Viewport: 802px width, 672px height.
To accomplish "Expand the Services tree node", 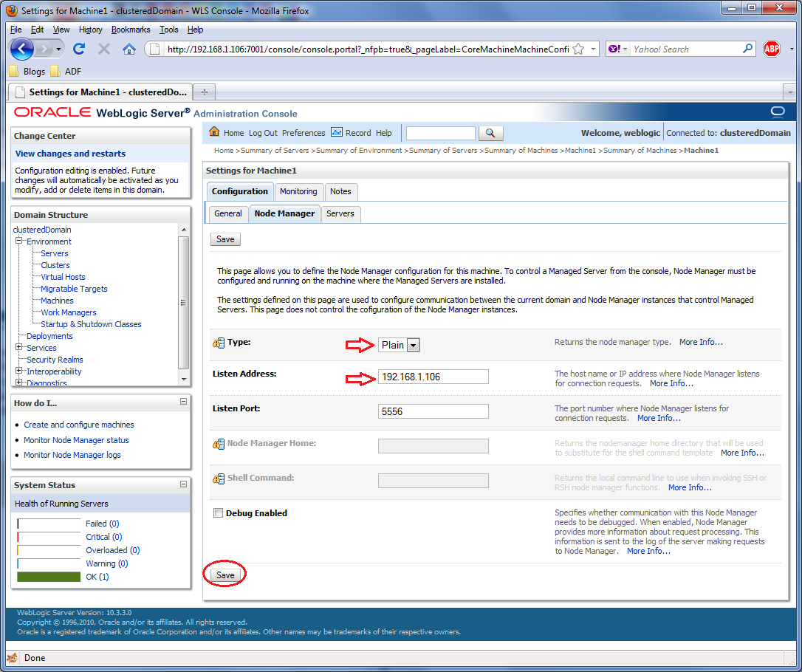I will click(19, 347).
